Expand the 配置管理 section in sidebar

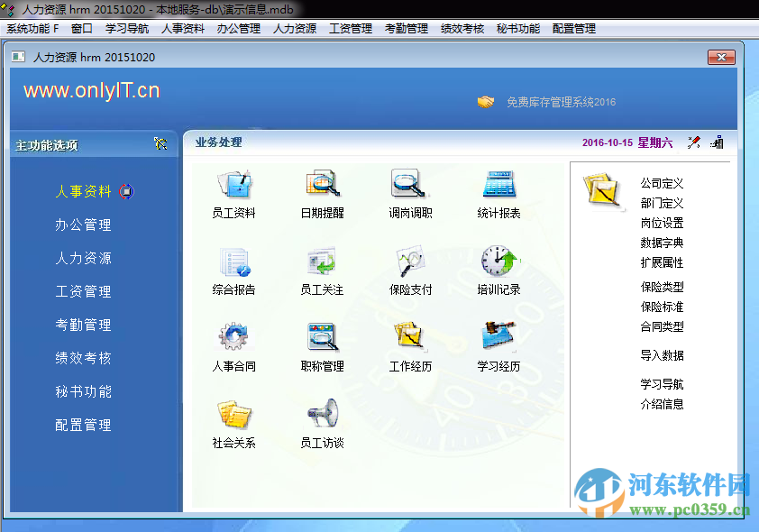(83, 425)
